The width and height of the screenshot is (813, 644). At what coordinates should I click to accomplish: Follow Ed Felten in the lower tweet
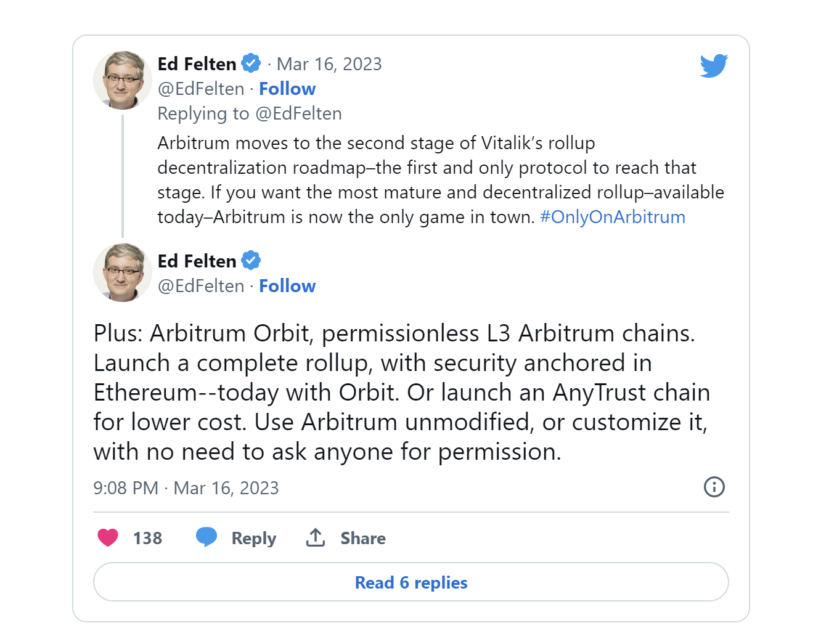click(287, 286)
